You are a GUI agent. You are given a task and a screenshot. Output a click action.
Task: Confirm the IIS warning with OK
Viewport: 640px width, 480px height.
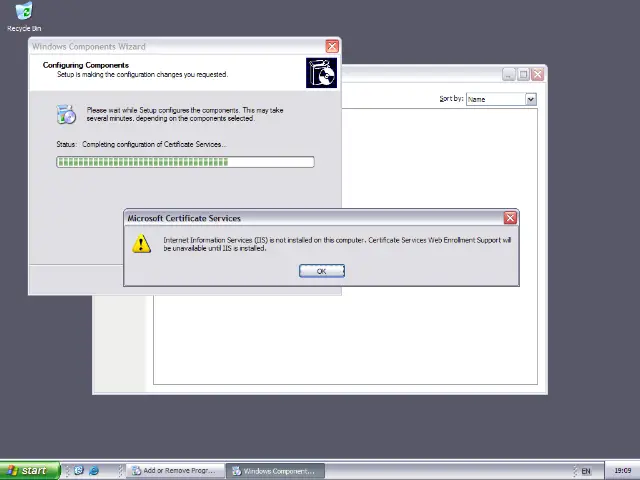pyautogui.click(x=322, y=271)
